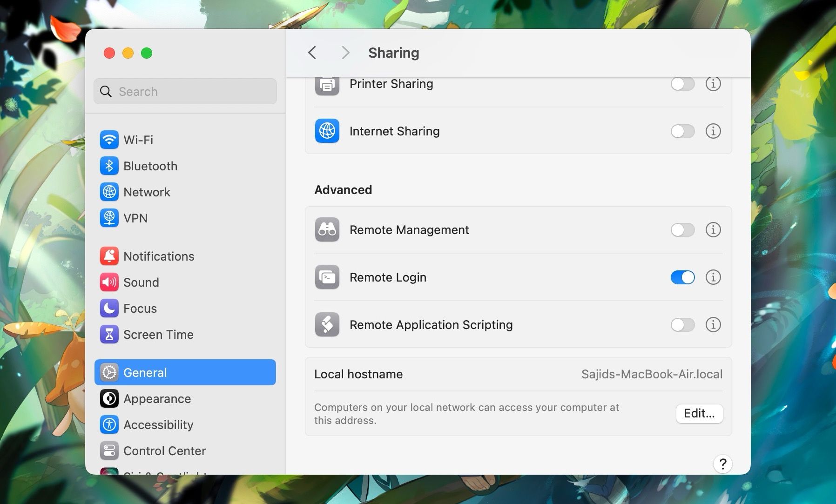
Task: Click the Wi-Fi sidebar icon
Action: [x=109, y=140]
